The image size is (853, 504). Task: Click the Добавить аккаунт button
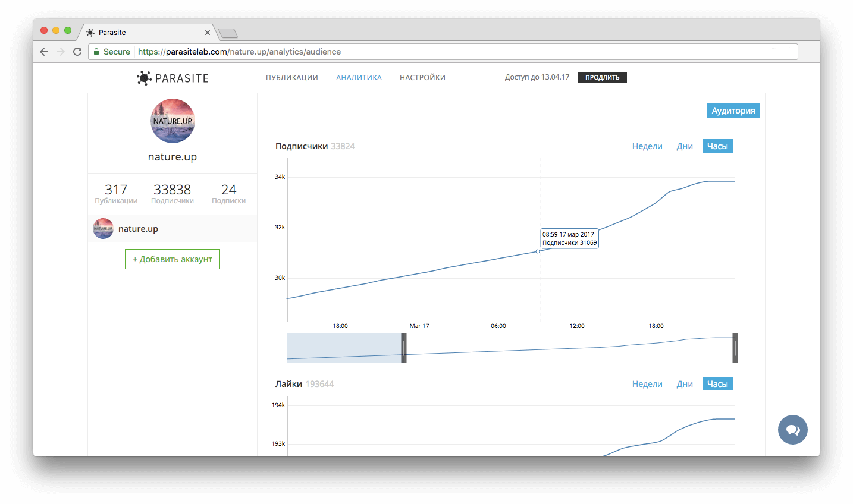tap(173, 259)
